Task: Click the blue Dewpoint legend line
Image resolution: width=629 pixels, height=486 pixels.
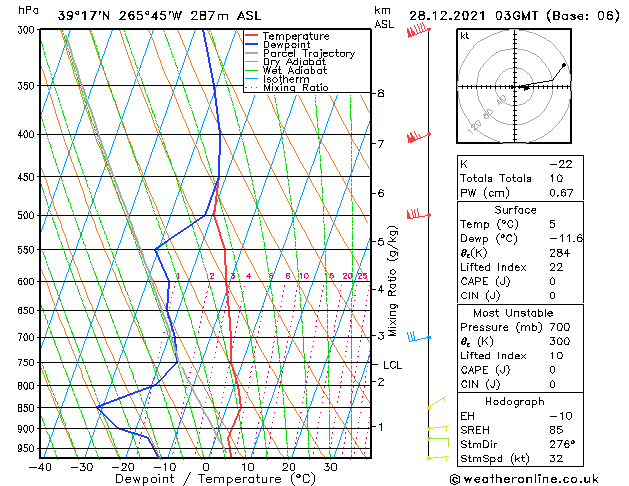Action: pos(252,44)
